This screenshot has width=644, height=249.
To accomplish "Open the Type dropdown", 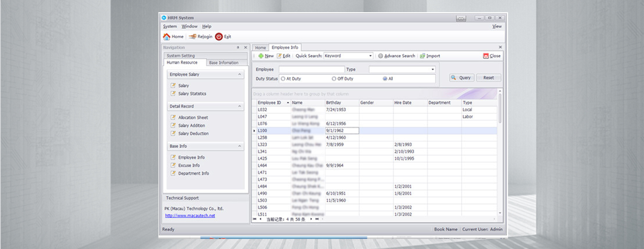I will [x=433, y=69].
